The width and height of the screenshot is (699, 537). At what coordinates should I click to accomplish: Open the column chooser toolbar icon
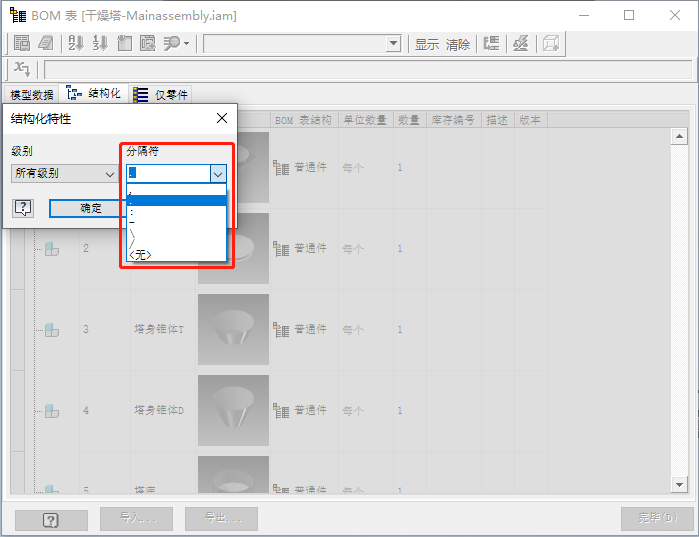pyautogui.click(x=148, y=44)
